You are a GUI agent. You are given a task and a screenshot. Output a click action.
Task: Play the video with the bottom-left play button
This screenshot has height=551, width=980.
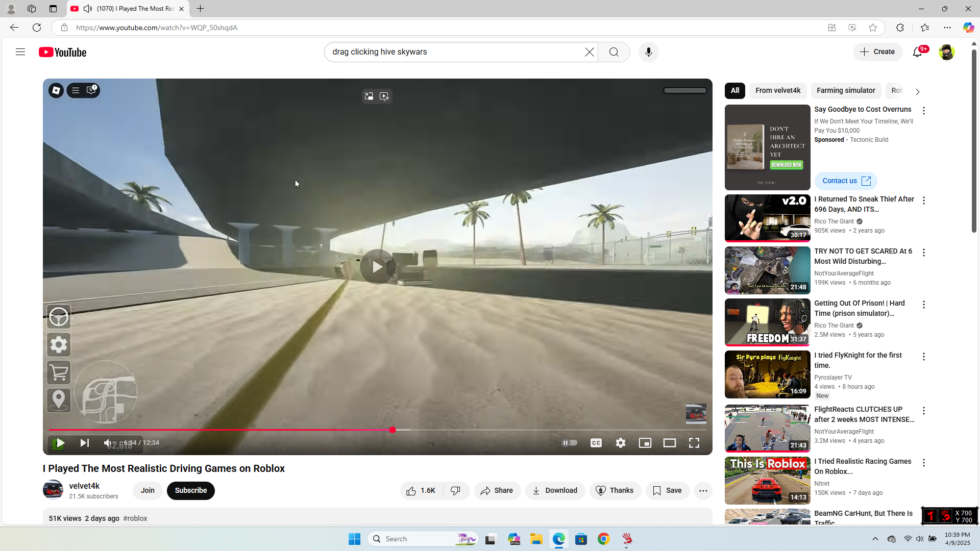point(60,443)
